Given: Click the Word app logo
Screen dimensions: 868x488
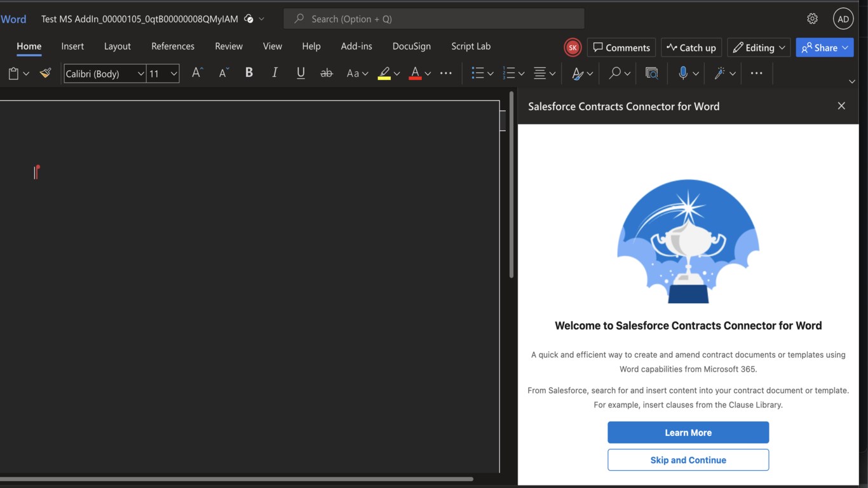Looking at the screenshot, I should 13,19.
